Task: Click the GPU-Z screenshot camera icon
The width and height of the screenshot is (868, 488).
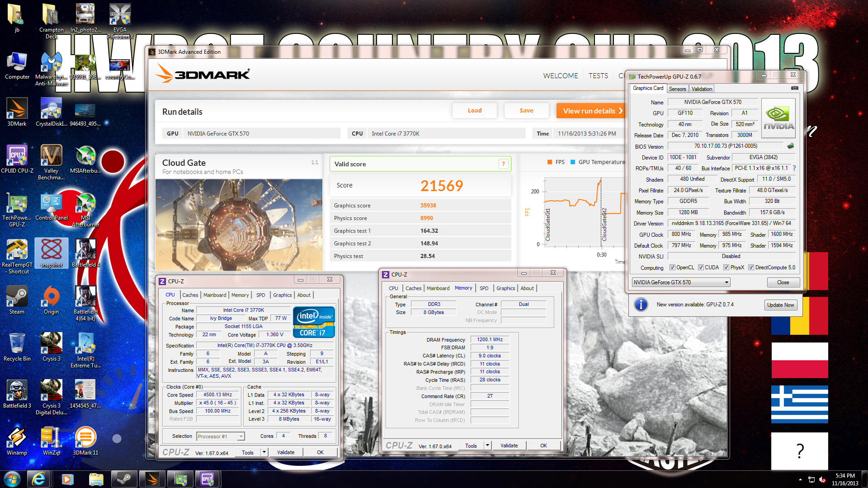Action: click(x=795, y=88)
